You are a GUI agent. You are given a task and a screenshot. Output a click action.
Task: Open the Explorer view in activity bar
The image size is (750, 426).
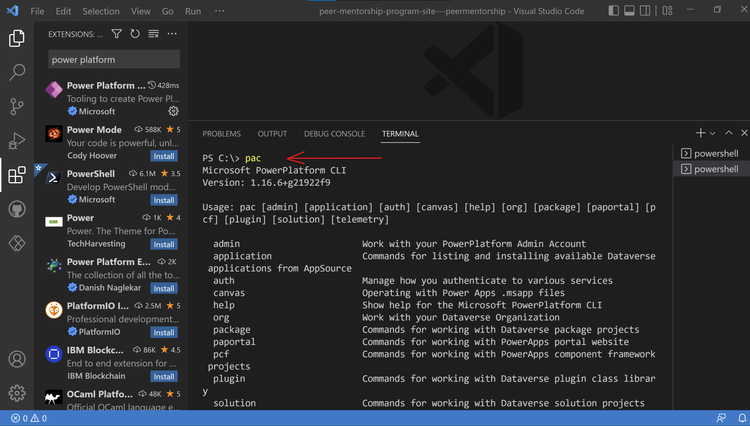[x=17, y=38]
